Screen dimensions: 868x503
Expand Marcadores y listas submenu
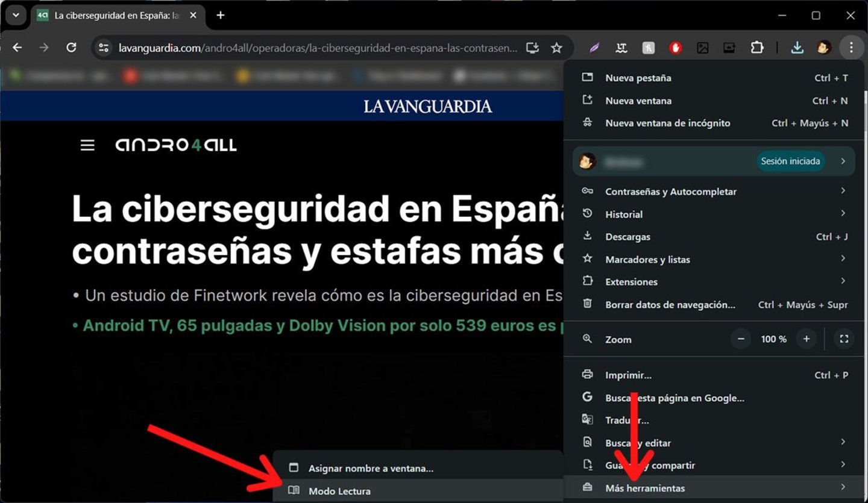click(714, 259)
